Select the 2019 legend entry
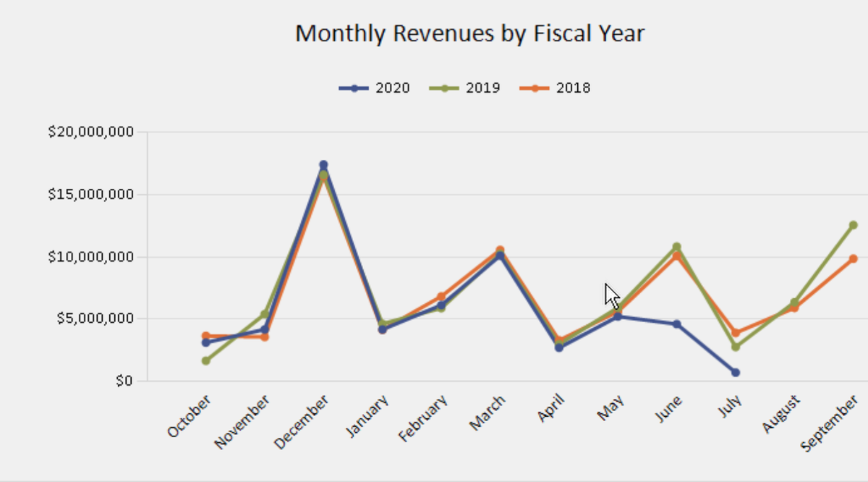The image size is (868, 482). click(464, 88)
